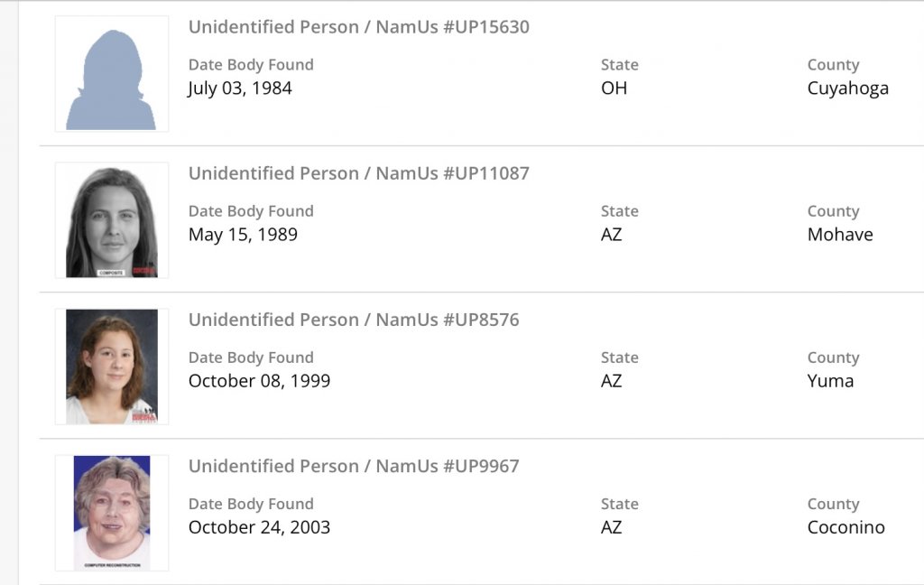Image resolution: width=924 pixels, height=585 pixels.
Task: Click the date July 03, 1984
Action: point(240,88)
